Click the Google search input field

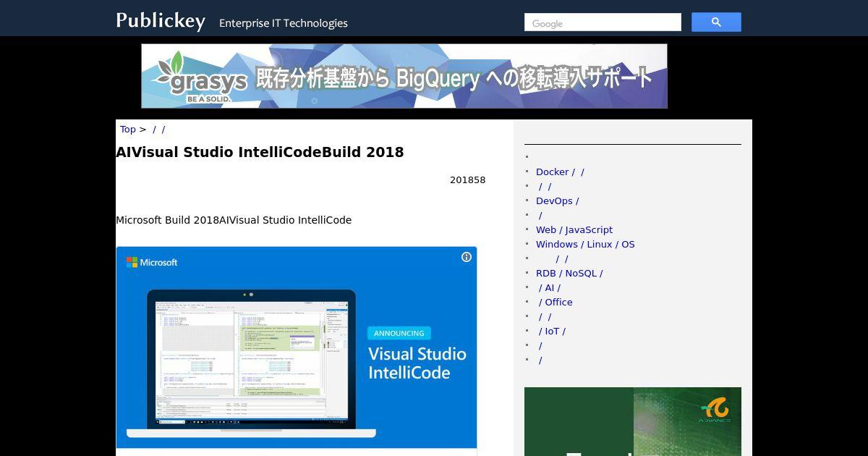[x=603, y=22]
